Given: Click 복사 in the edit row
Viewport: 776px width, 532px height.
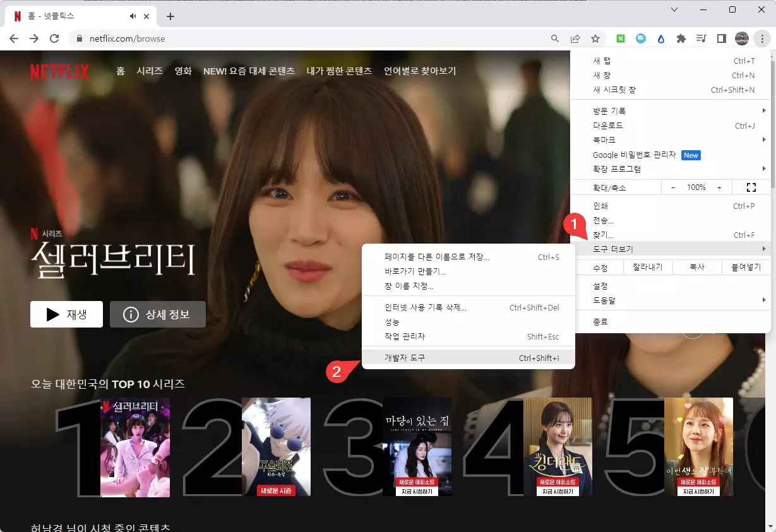Looking at the screenshot, I should point(697,267).
